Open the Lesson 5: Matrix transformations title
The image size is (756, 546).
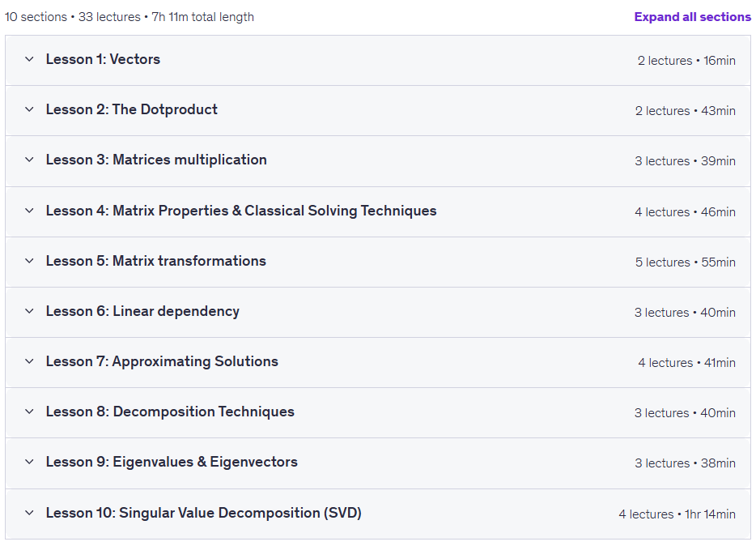pos(155,261)
